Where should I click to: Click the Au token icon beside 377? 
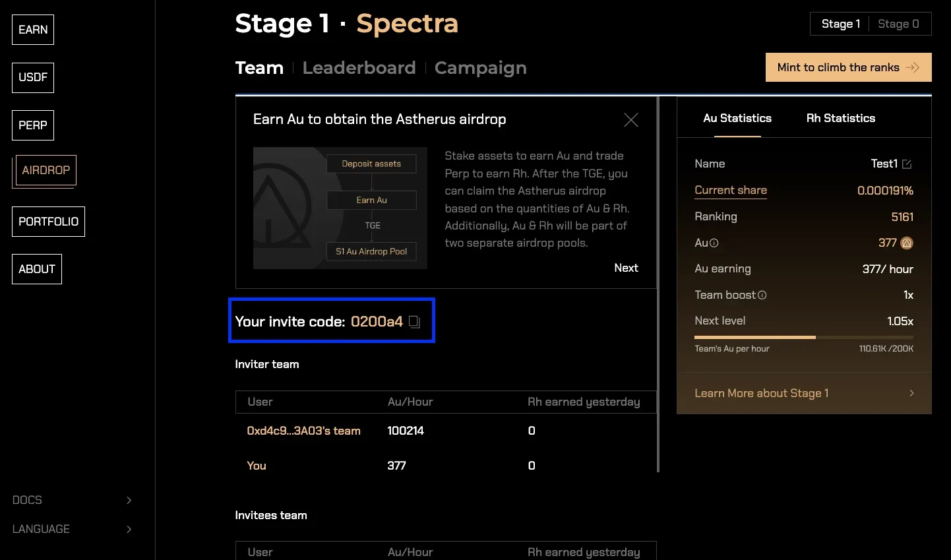[906, 243]
